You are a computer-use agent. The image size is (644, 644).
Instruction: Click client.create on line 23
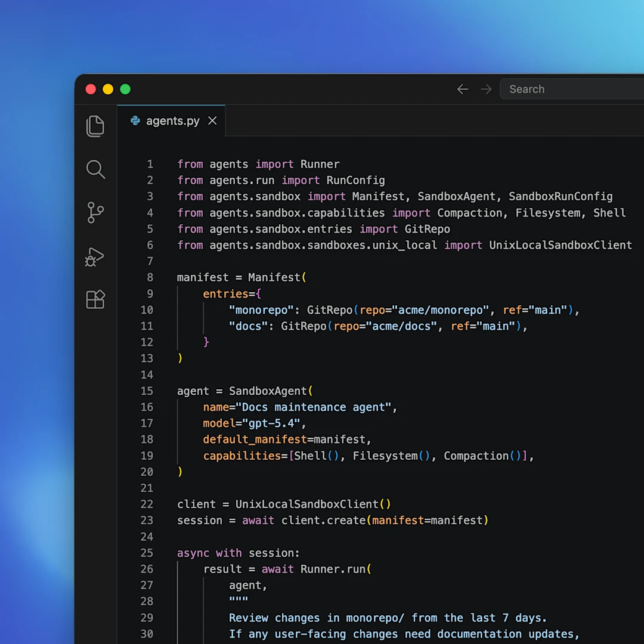[323, 521]
